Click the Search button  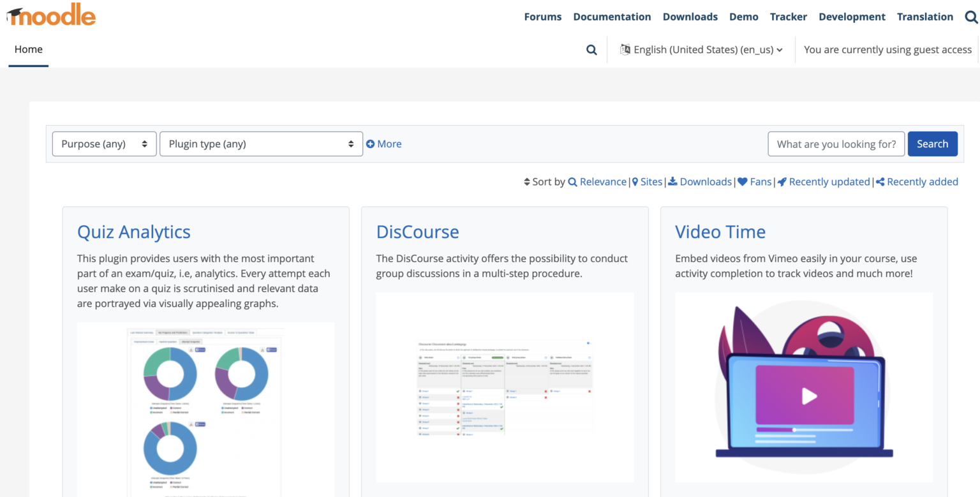tap(932, 144)
